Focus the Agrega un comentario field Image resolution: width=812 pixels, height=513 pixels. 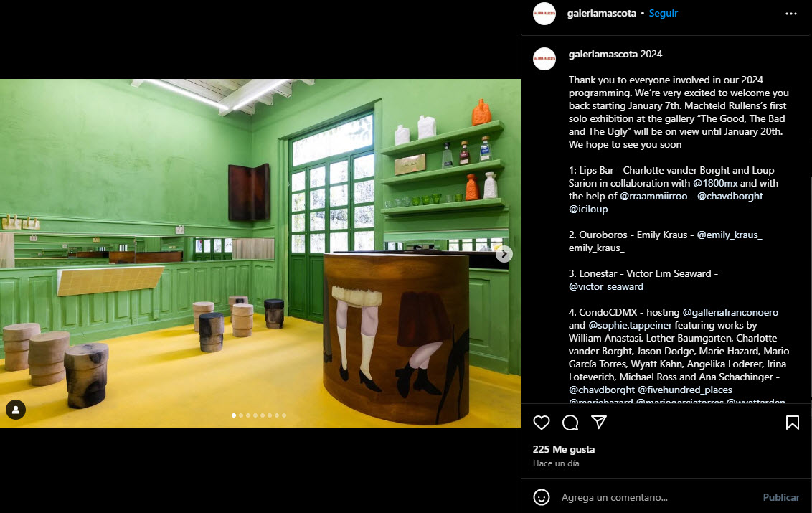pos(656,497)
